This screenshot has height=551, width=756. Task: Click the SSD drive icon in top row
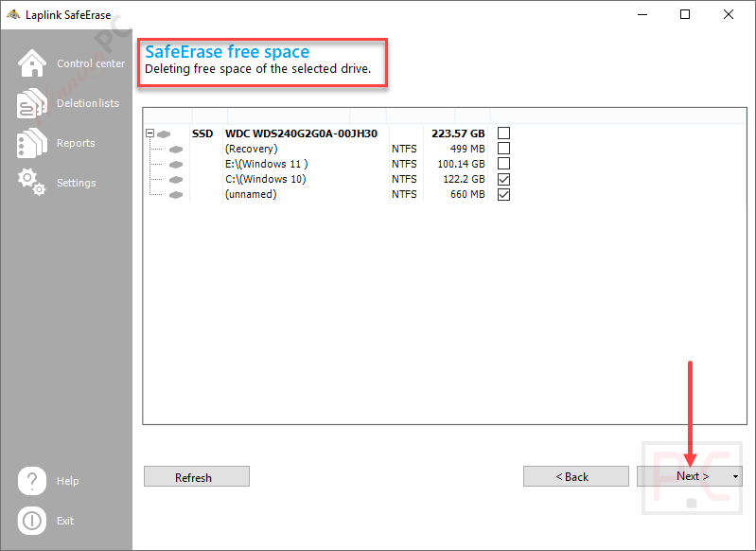point(164,133)
